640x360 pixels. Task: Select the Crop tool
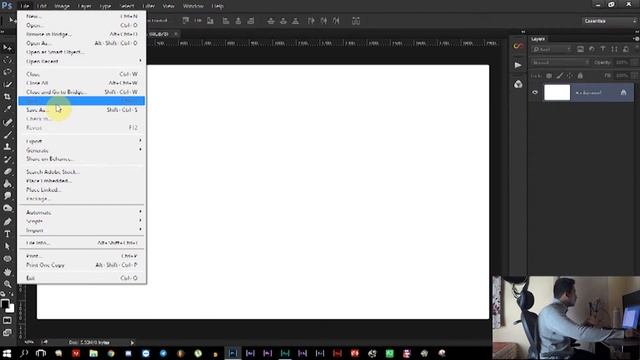click(7, 97)
